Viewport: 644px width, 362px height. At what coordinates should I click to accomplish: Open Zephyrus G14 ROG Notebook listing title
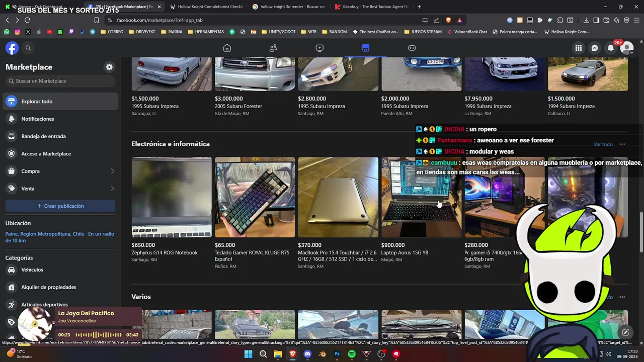coord(165,253)
